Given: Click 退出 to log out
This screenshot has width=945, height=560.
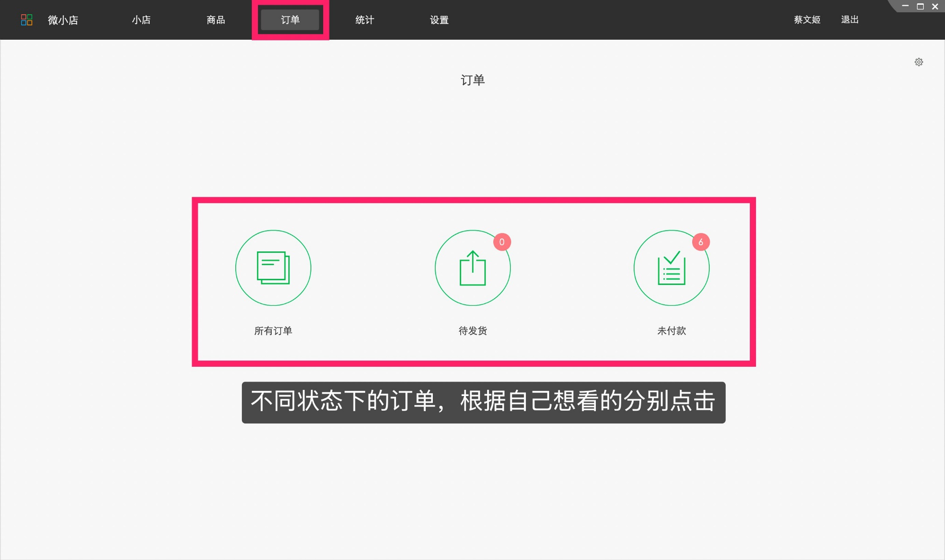Looking at the screenshot, I should click(850, 20).
